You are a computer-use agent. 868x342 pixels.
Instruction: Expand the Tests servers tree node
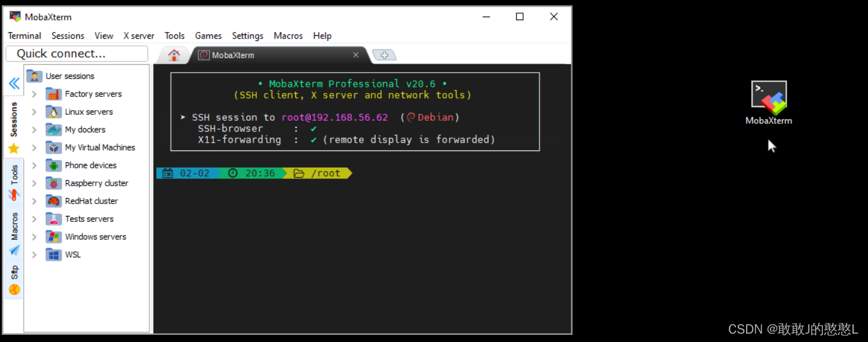[34, 219]
